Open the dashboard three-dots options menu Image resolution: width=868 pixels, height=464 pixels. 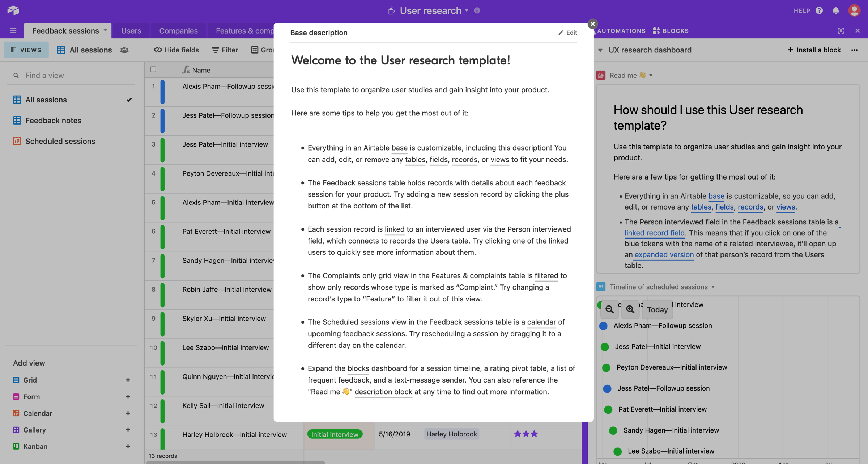tap(854, 50)
